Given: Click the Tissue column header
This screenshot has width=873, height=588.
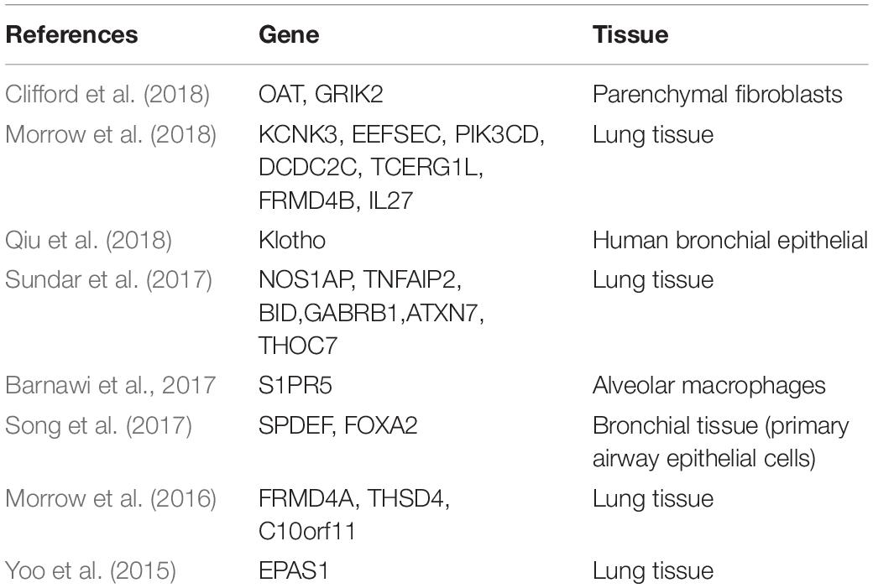Looking at the screenshot, I should pos(630,34).
